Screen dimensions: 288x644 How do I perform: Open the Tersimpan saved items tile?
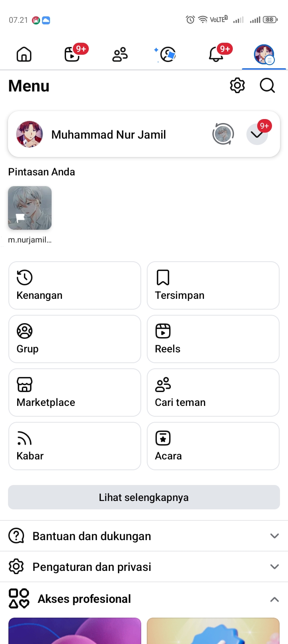point(213,285)
